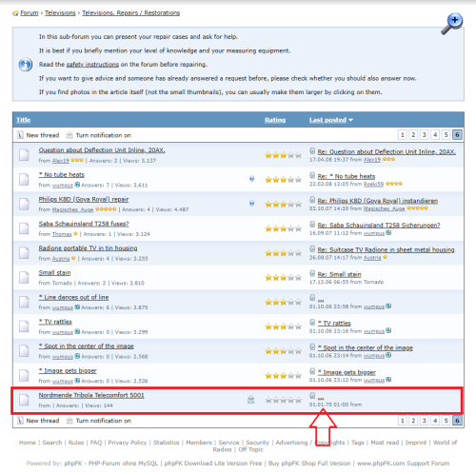The width and height of the screenshot is (476, 475).
Task: Click the thread icon beside Small stain
Action: tap(24, 277)
